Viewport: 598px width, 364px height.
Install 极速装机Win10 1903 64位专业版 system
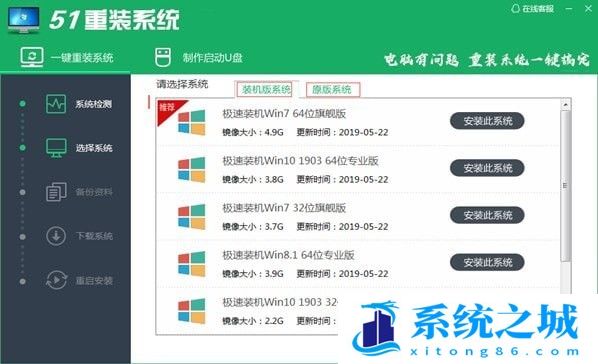click(487, 168)
